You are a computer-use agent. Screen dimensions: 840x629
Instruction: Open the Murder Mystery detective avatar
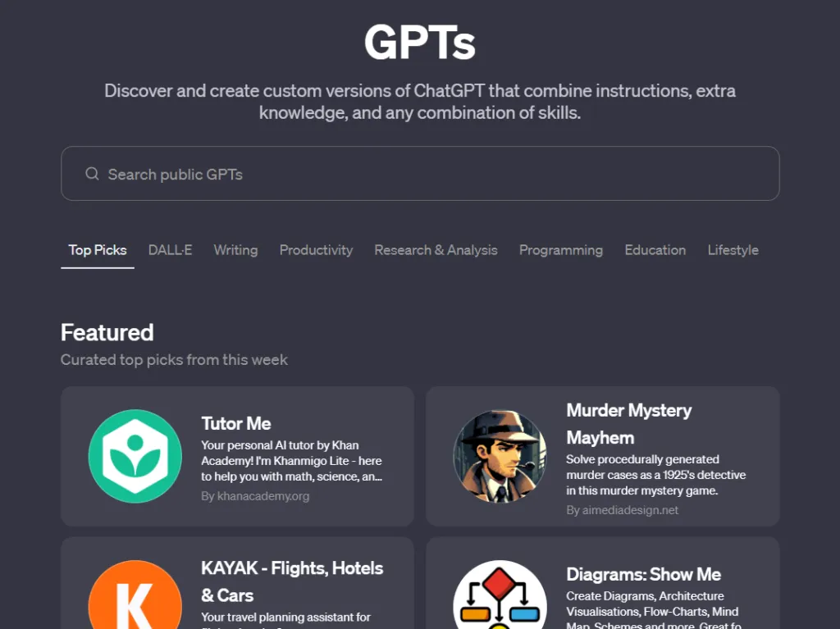pyautogui.click(x=500, y=456)
